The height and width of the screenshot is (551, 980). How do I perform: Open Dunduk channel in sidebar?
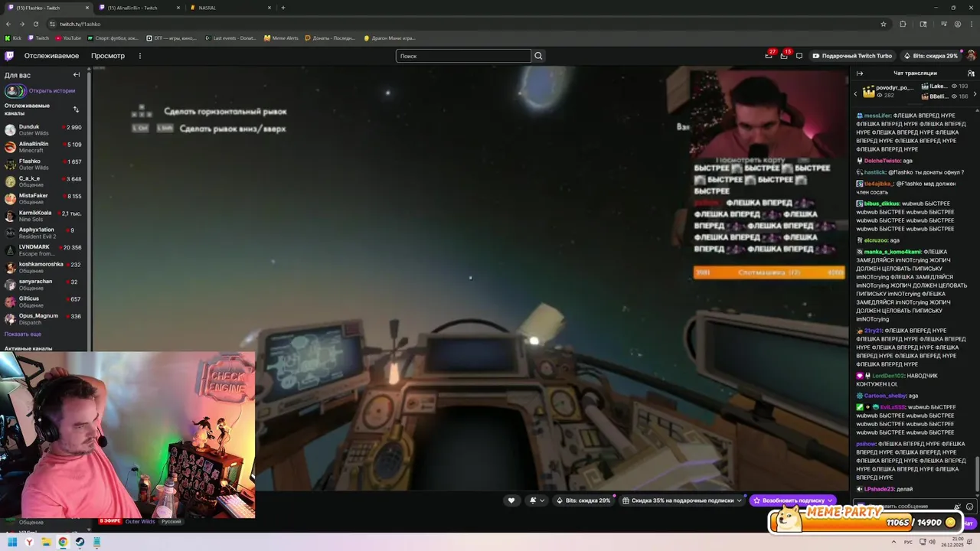tap(44, 130)
